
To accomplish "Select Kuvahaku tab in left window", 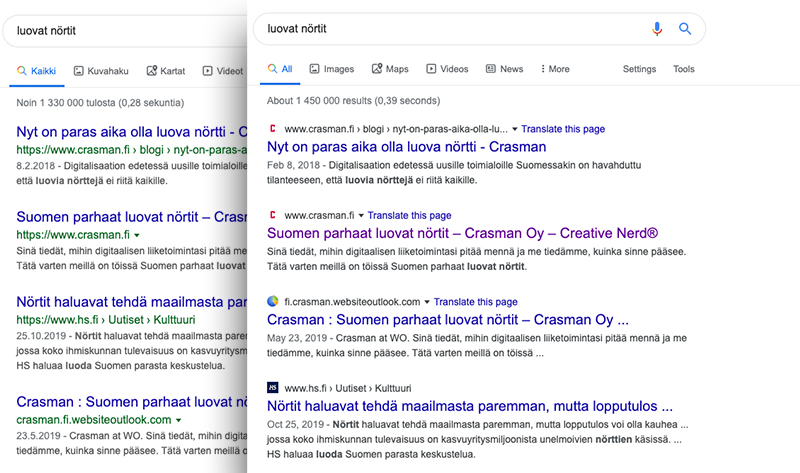I will tap(101, 71).
